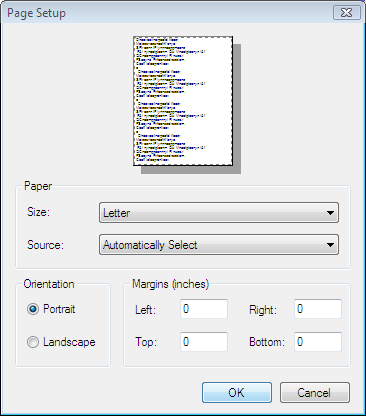366x416 pixels.
Task: Click the Left margin input field
Action: pyautogui.click(x=204, y=309)
